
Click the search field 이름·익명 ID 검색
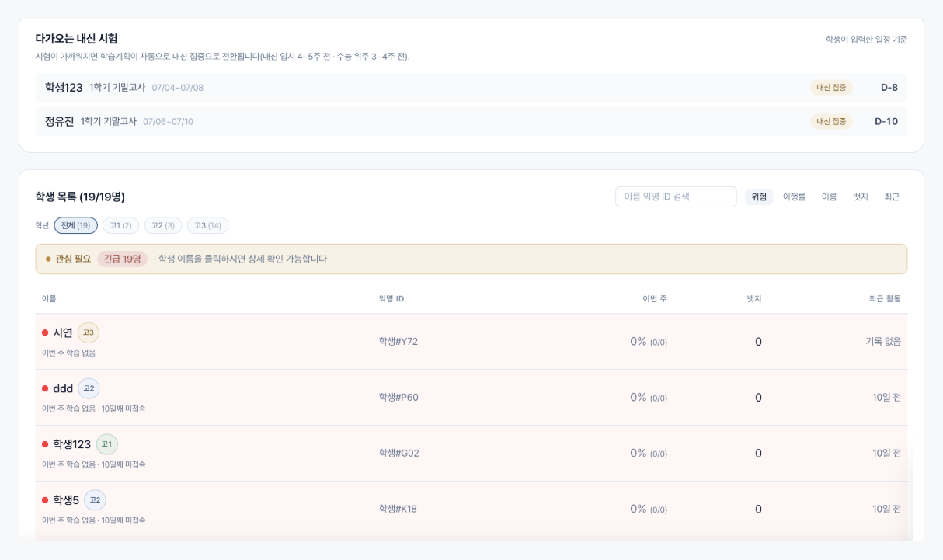(676, 197)
